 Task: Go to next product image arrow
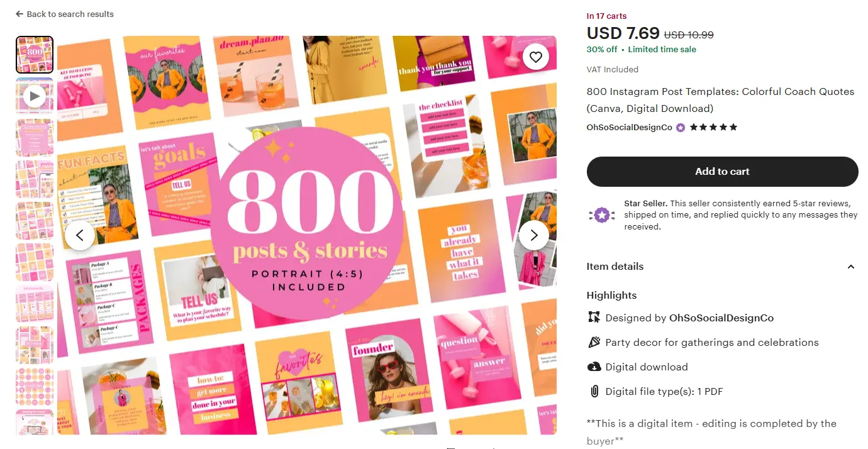tap(534, 235)
